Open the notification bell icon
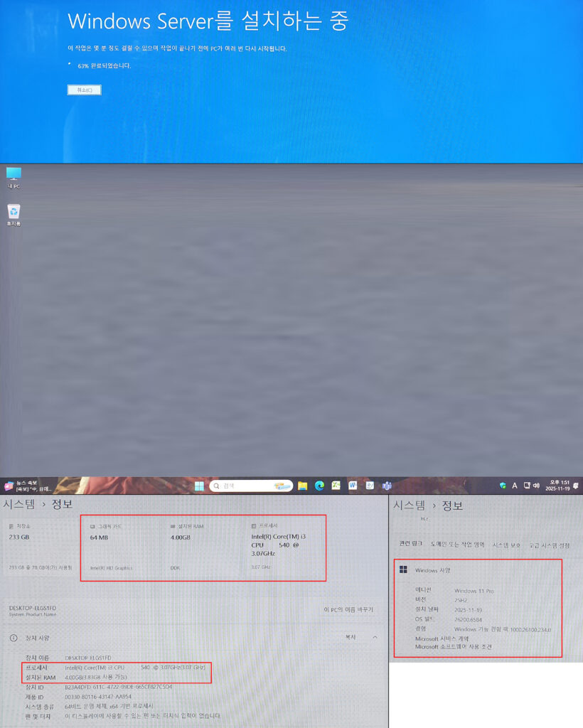 (x=576, y=486)
